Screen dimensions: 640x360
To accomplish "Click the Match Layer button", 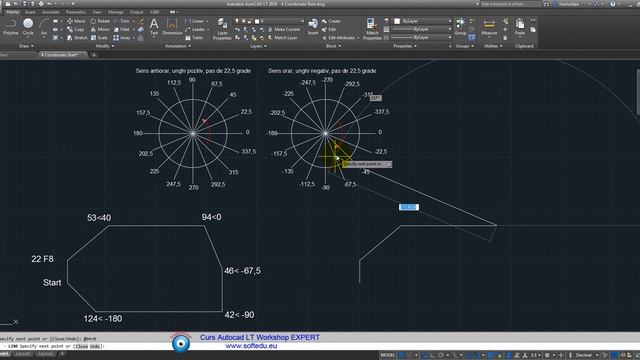I will [x=282, y=38].
